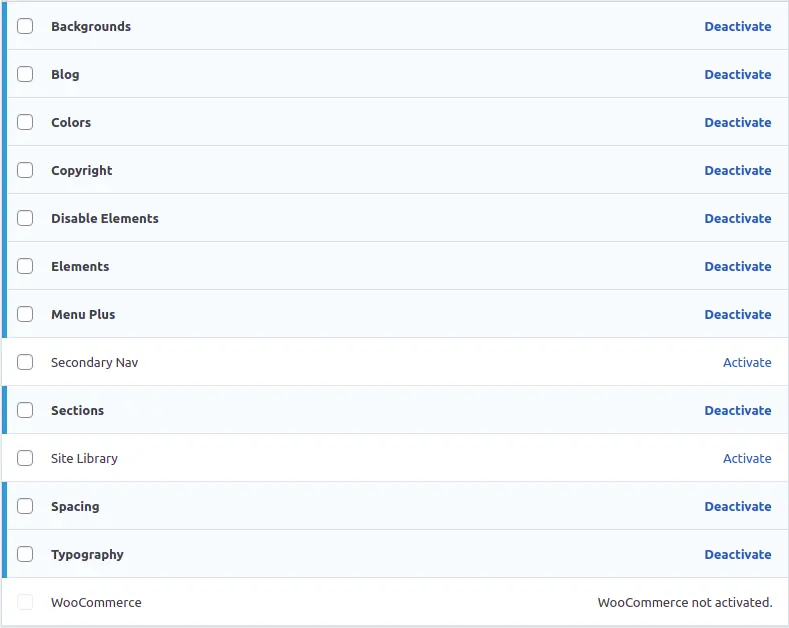Screen dimensions: 789x628
Task: Click Deactivate for the Blog module
Action: [737, 74]
